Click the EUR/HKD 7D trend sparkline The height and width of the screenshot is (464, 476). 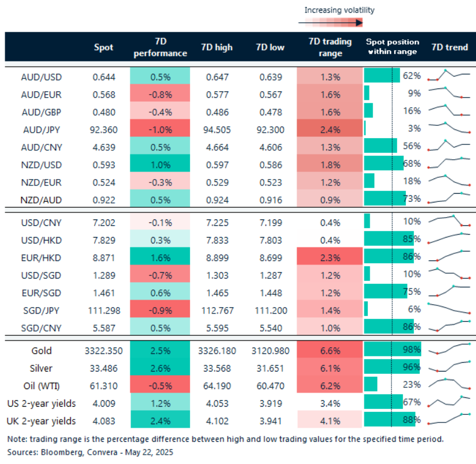[x=449, y=256]
